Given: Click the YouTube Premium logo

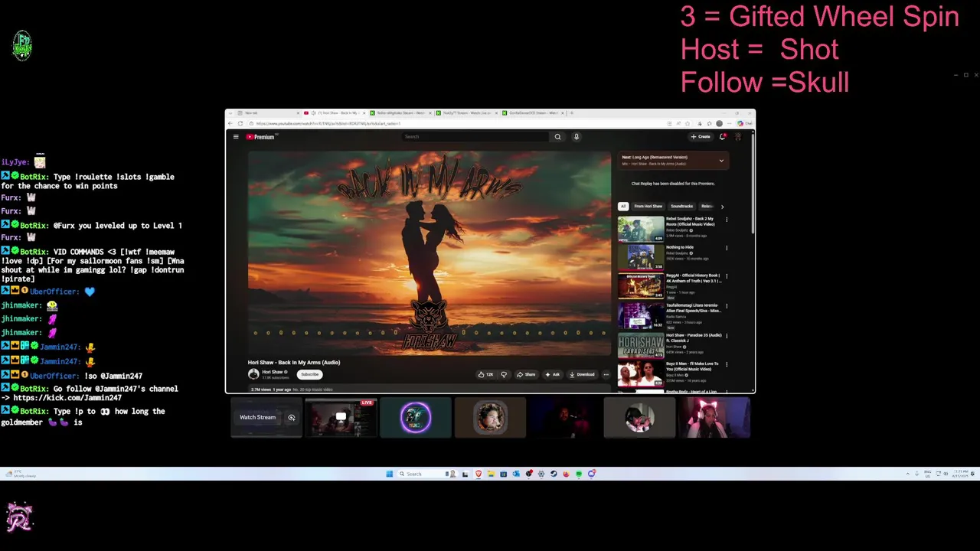Looking at the screenshot, I should coord(260,137).
